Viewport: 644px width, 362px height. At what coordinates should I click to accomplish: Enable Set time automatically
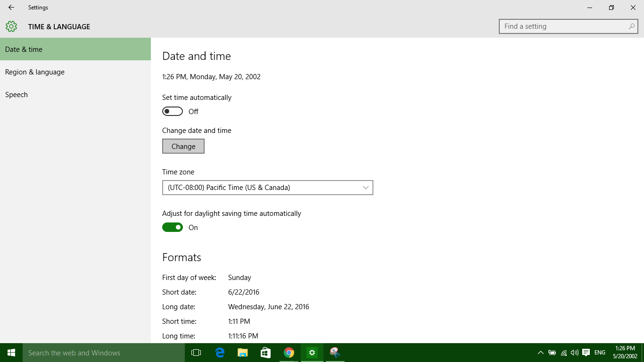click(172, 111)
